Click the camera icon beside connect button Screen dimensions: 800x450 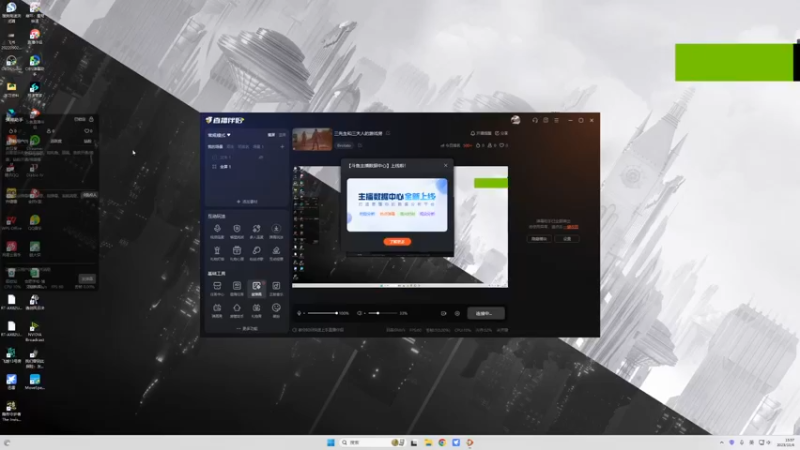pyautogui.click(x=443, y=313)
